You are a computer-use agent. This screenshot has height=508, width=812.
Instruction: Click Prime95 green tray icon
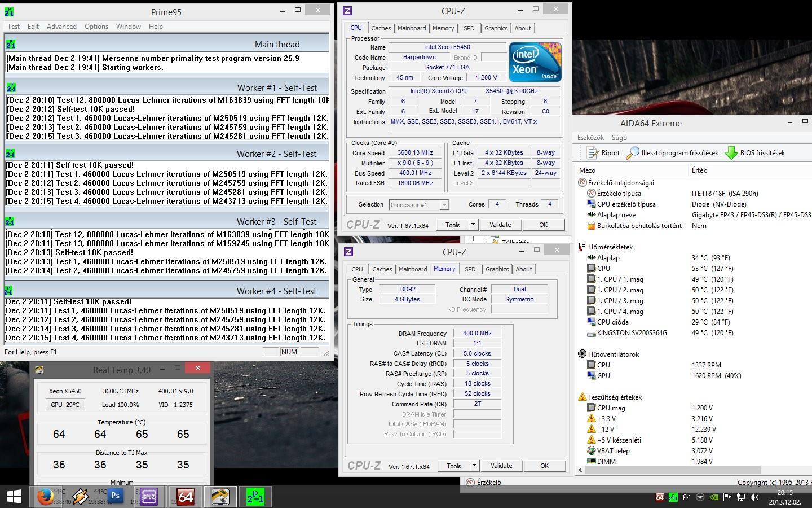tap(673, 497)
